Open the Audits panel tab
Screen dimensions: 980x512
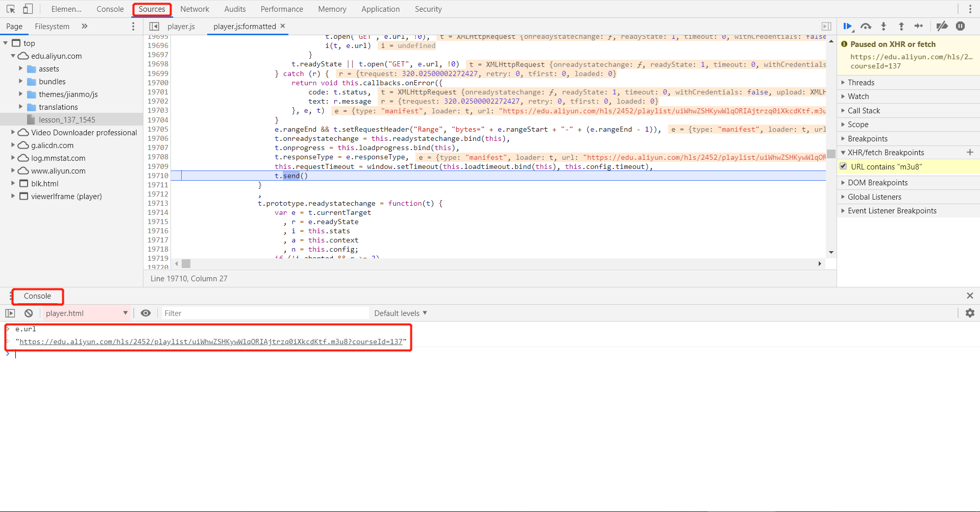tap(235, 9)
